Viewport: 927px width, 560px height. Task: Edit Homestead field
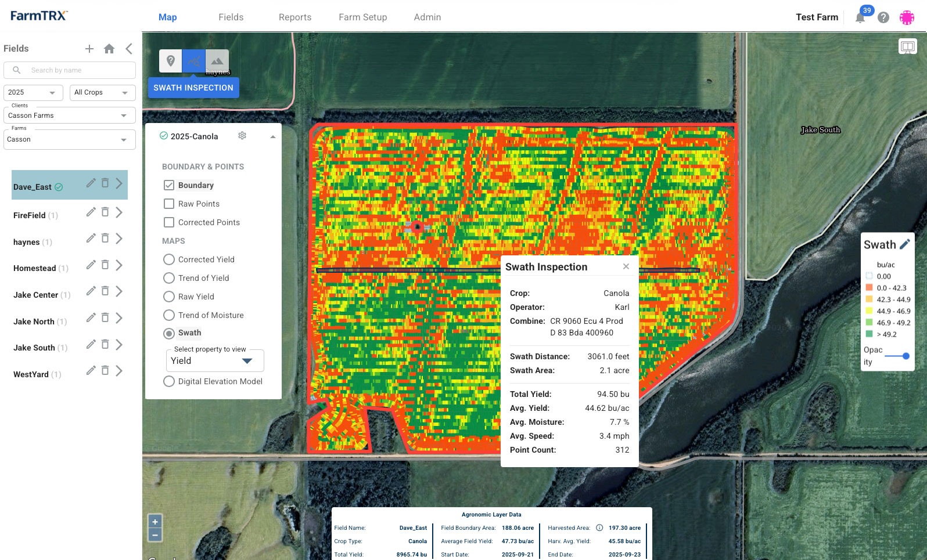(x=91, y=265)
